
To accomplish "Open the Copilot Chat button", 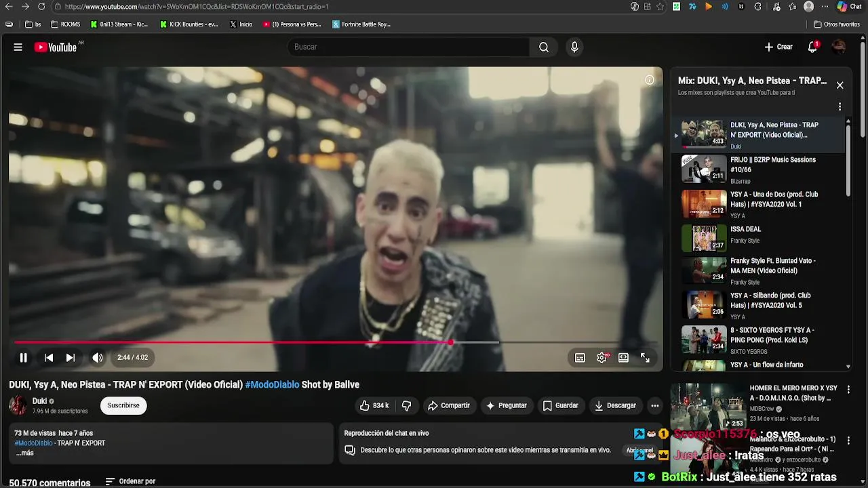I will pyautogui.click(x=850, y=7).
